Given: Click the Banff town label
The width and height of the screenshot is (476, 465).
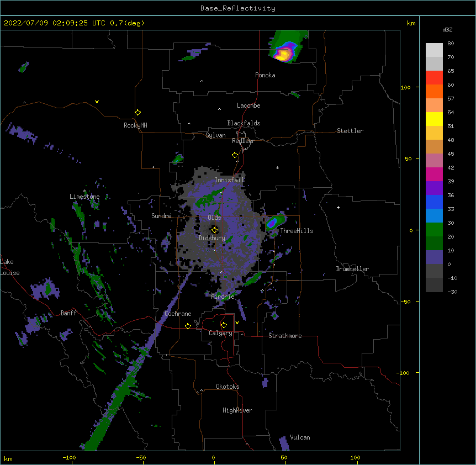Looking at the screenshot, I should pyautogui.click(x=68, y=313).
